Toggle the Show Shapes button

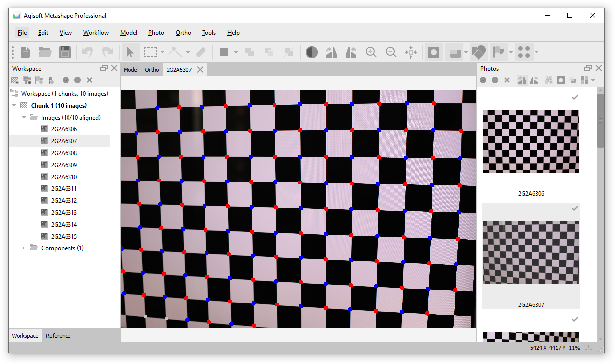click(x=478, y=52)
